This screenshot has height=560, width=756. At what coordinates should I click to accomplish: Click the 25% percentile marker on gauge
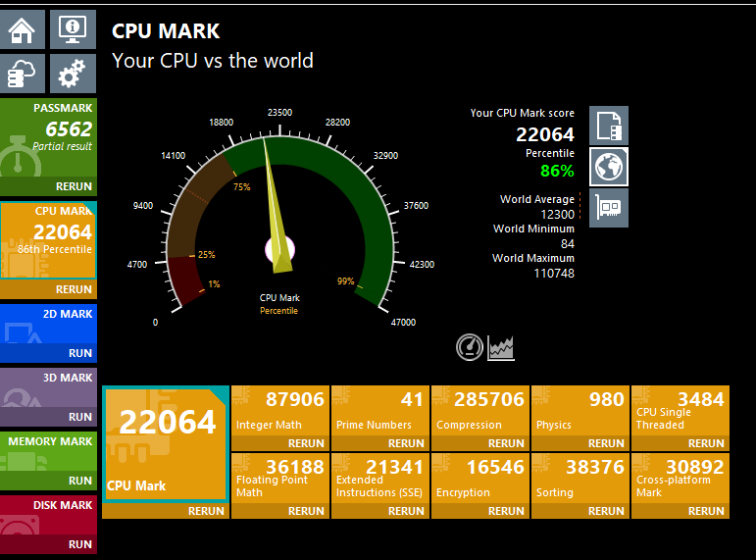pos(206,255)
